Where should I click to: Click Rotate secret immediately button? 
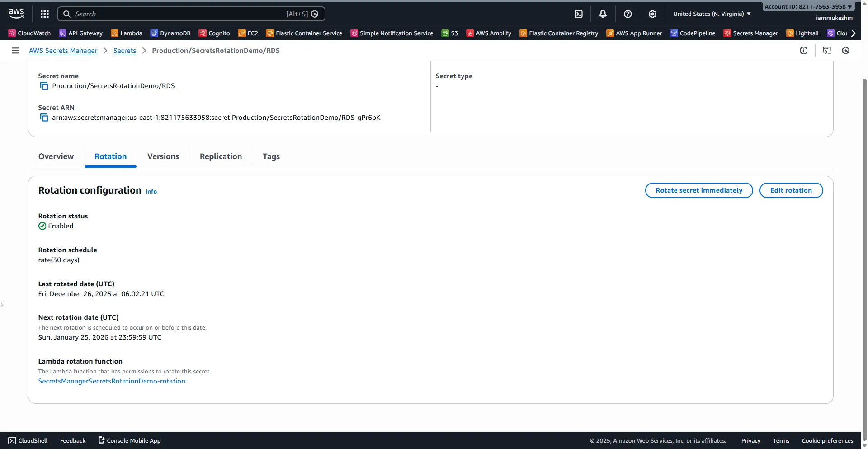click(698, 190)
